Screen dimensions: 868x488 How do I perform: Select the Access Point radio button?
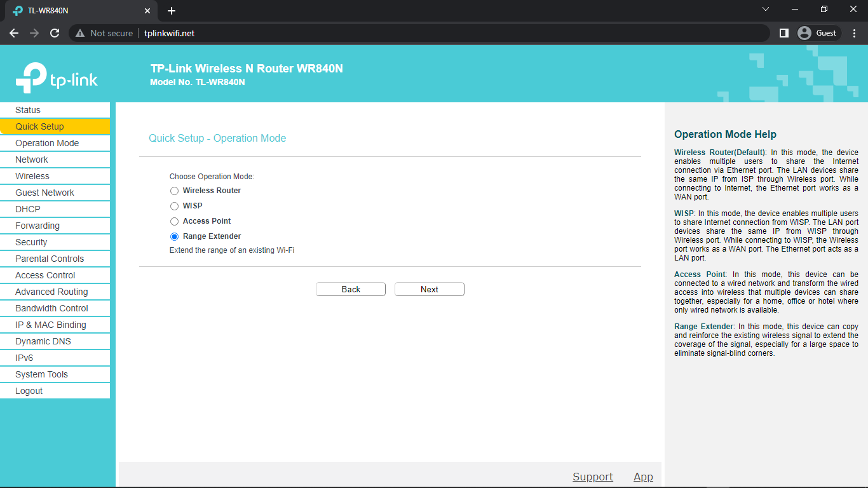[174, 221]
